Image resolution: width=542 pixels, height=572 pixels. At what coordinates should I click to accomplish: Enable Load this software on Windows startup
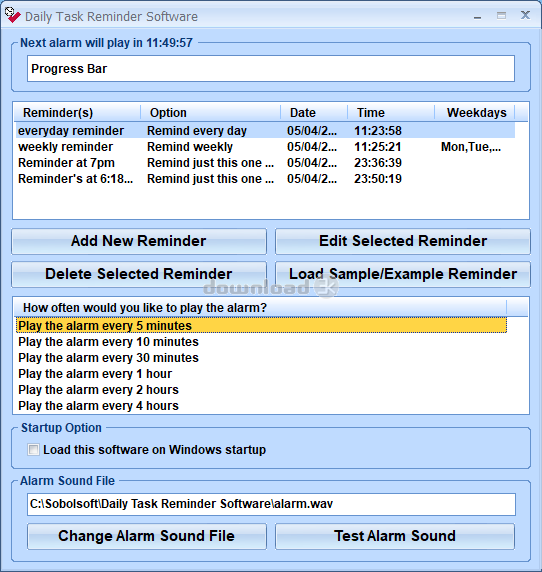(x=33, y=449)
